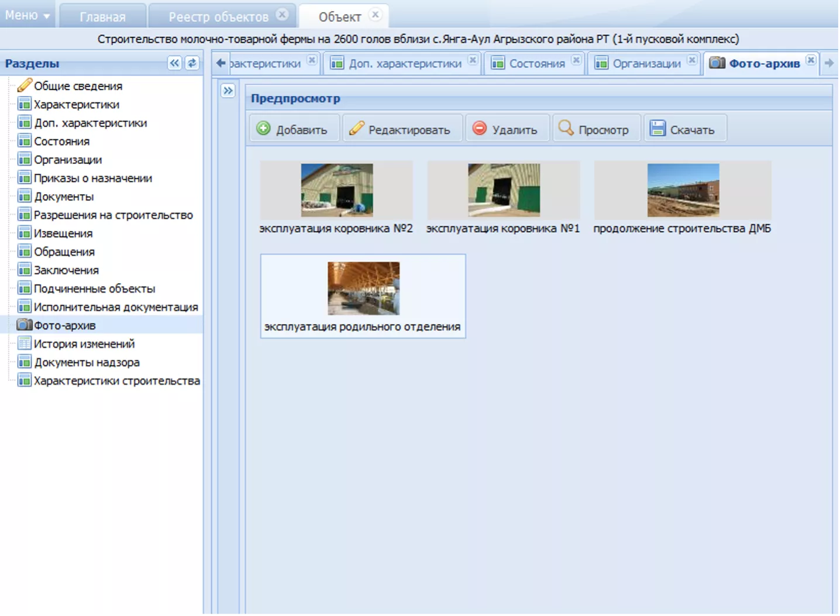Viewport: 840px width, 616px height.
Task: Open the Меню dropdown
Action: pyautogui.click(x=27, y=15)
